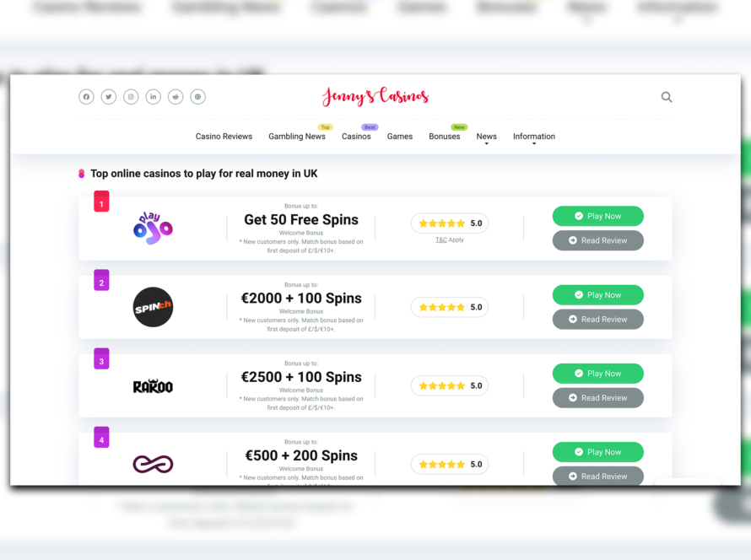Select the Bonuses menu item
Viewport: 751px width, 560px height.
pos(444,137)
